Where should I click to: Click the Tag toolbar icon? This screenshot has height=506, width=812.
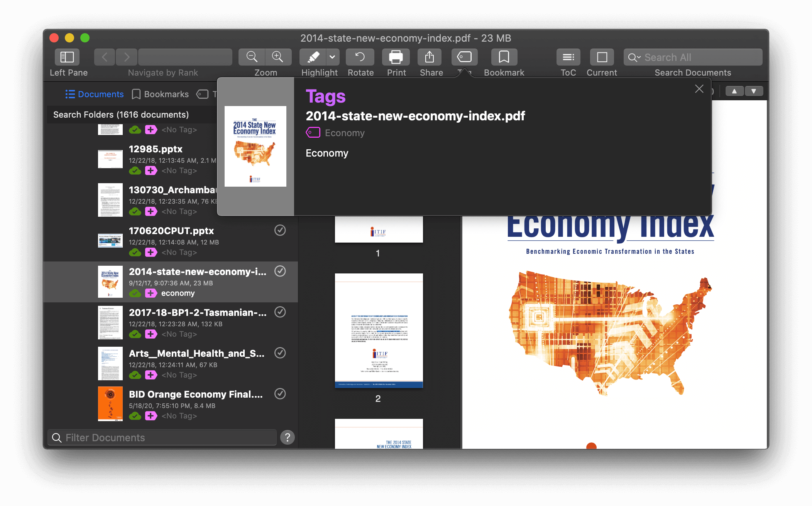pos(464,57)
